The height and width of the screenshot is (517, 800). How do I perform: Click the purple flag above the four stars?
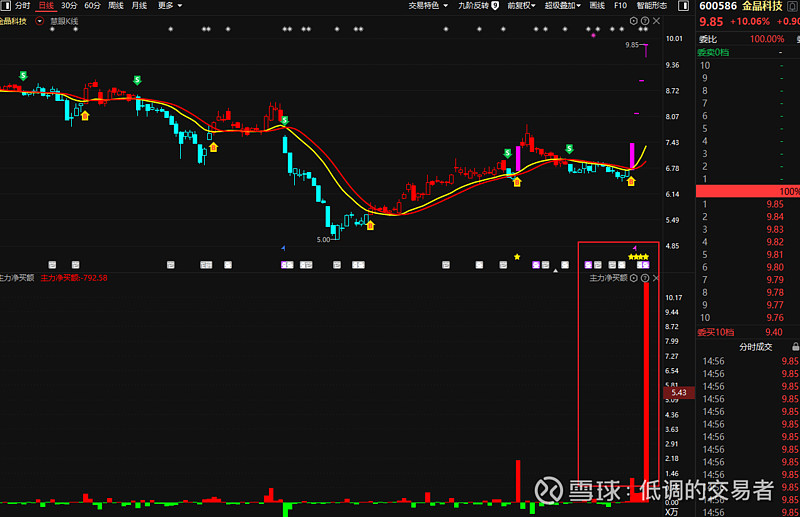tap(635, 248)
